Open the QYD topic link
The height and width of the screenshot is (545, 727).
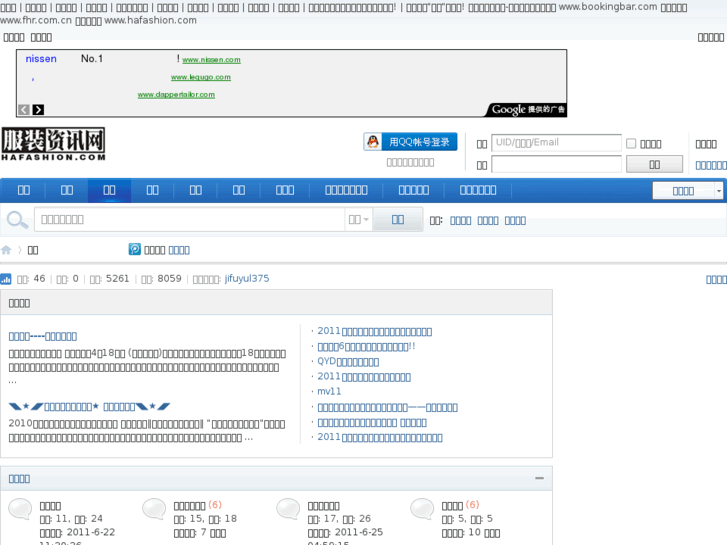tap(348, 361)
